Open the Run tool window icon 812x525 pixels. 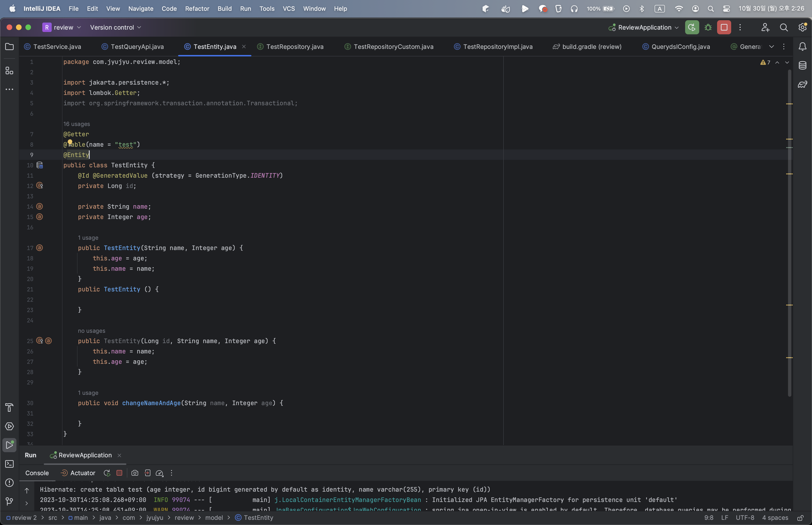click(x=10, y=445)
